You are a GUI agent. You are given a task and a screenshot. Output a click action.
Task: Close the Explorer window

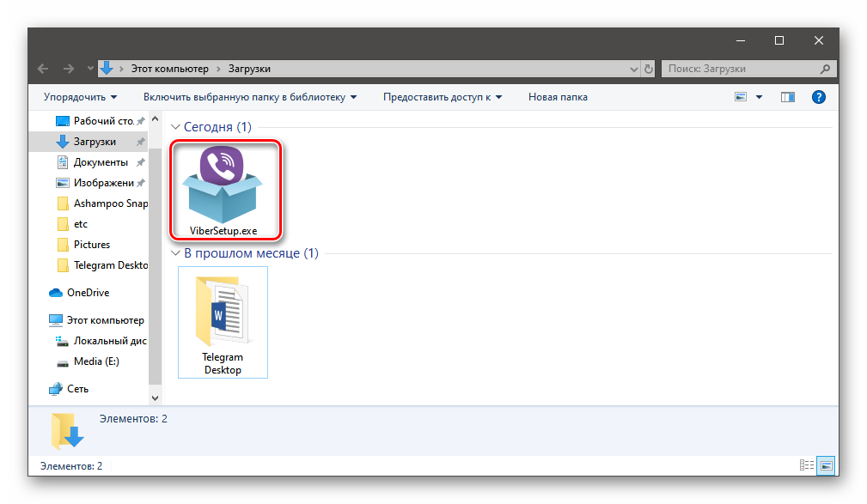point(818,40)
